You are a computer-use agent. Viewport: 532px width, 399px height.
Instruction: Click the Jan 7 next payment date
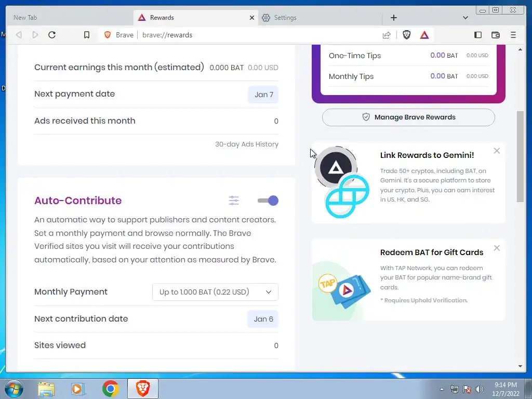click(x=263, y=95)
